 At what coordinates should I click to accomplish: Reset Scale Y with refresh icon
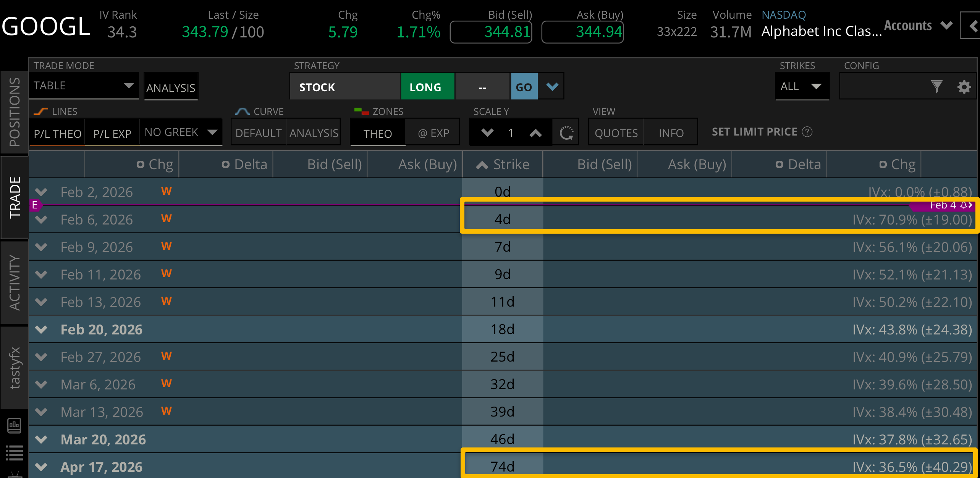tap(566, 133)
